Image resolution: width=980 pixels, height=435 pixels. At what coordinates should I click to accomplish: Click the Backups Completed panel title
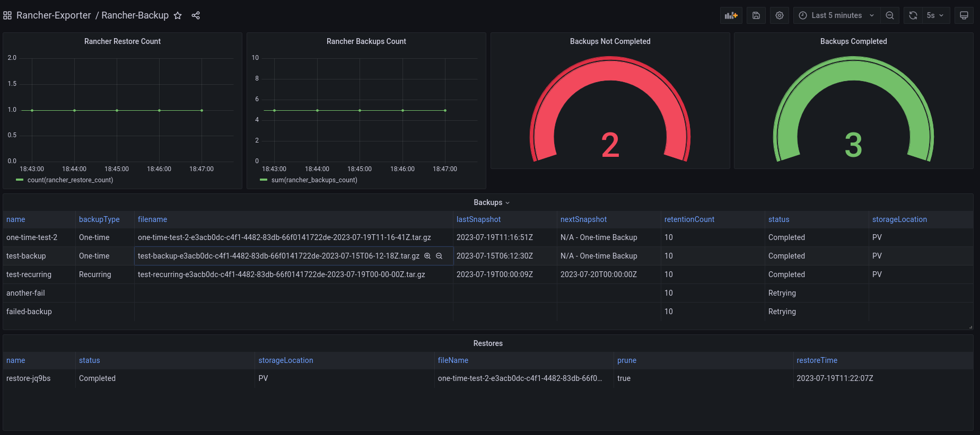854,41
